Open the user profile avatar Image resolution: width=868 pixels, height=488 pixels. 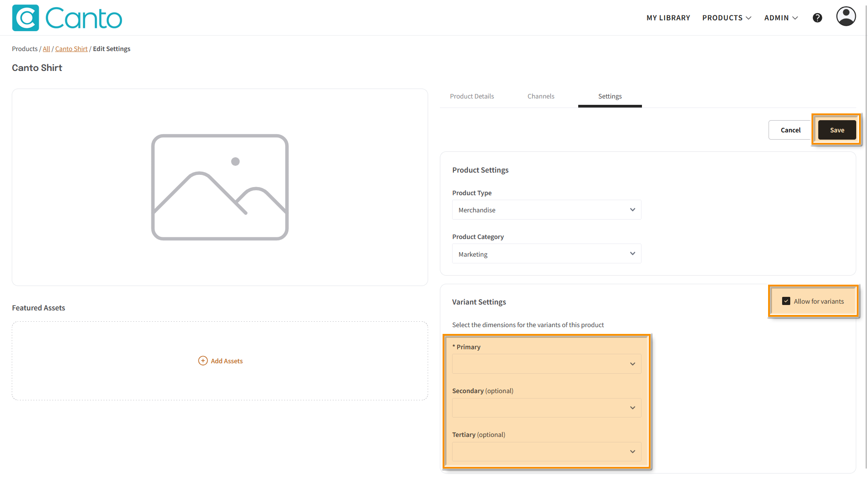pos(846,16)
